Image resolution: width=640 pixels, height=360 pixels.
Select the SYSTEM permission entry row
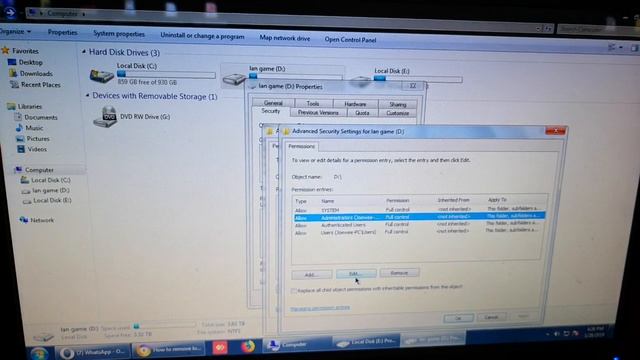point(420,209)
